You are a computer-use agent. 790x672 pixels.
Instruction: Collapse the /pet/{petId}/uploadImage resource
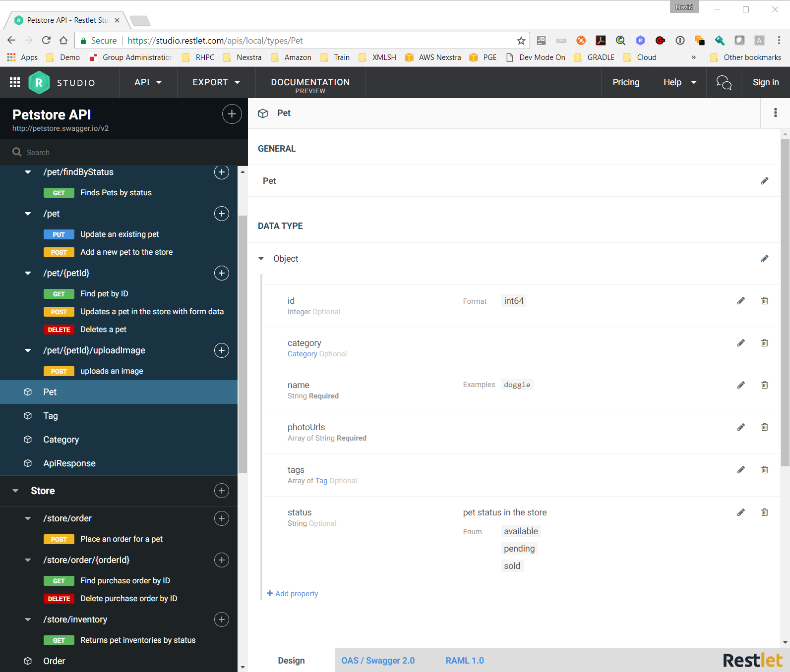(x=28, y=350)
